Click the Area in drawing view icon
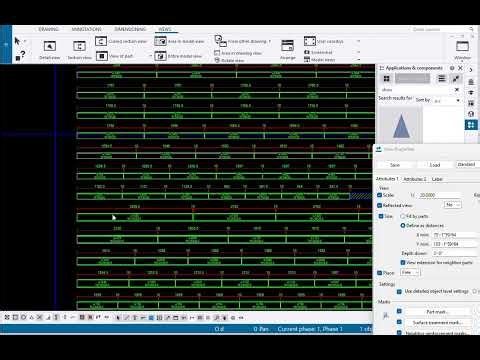Screen dimensions: 480x360 coord(217,53)
